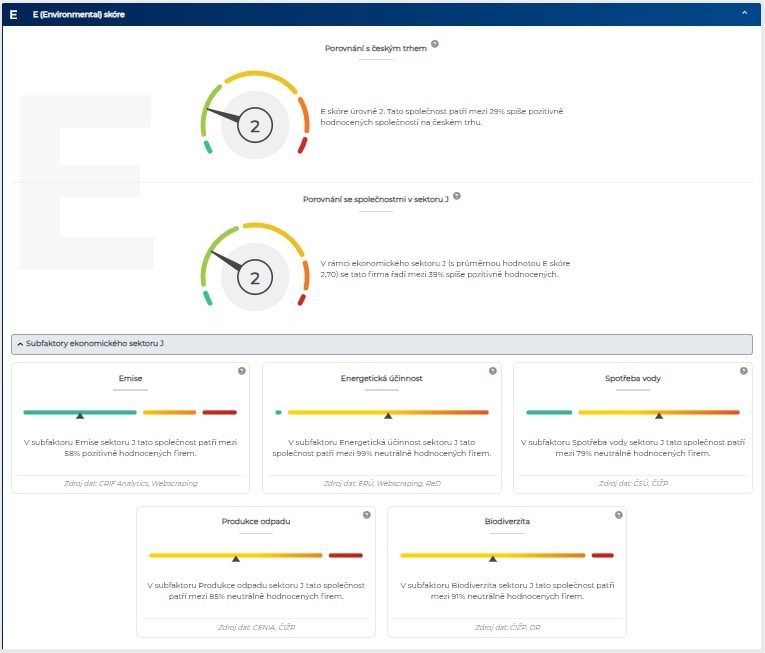Click help icon next to Porovnání s českým trhem
The width and height of the screenshot is (765, 653).
[x=435, y=45]
